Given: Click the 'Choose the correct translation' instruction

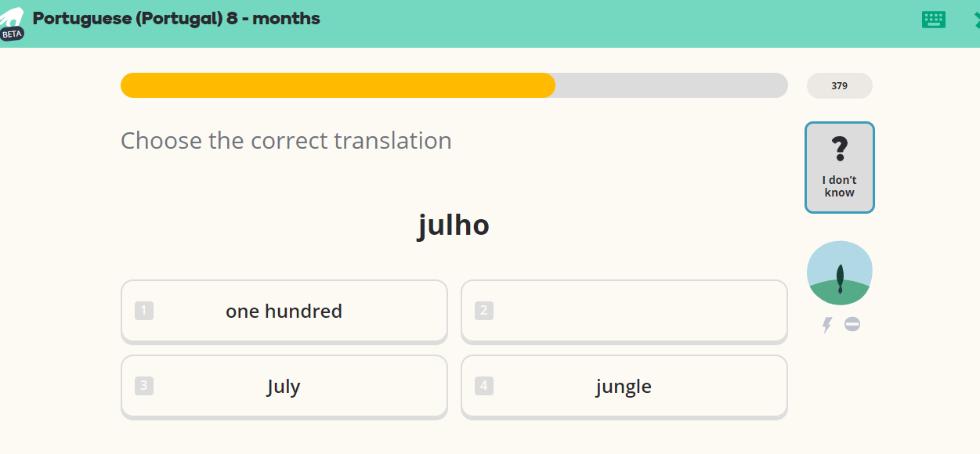Looking at the screenshot, I should (286, 141).
